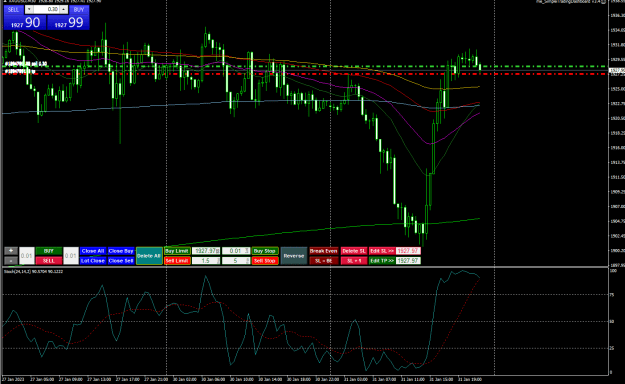The image size is (625, 384).
Task: Click the Edit TP price field 1927.97
Action: [x=408, y=261]
